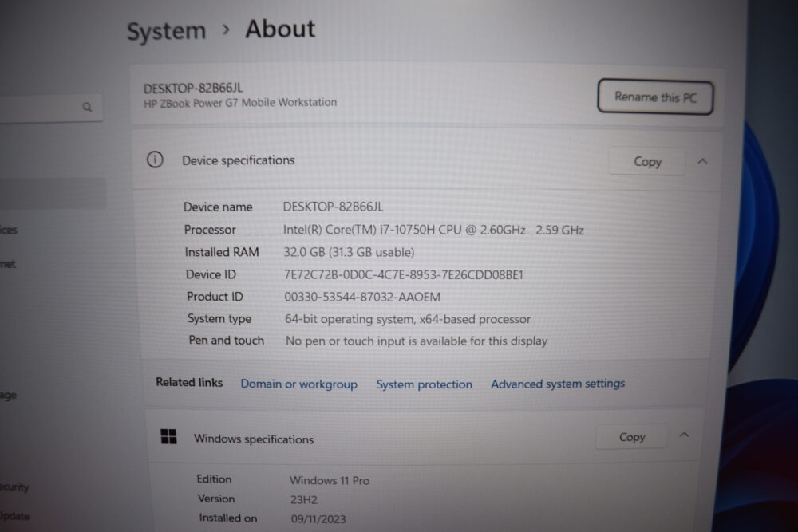Select the '64-bit operating system, x64-based processor' value
Screen dimensions: 798x532
click(x=408, y=319)
